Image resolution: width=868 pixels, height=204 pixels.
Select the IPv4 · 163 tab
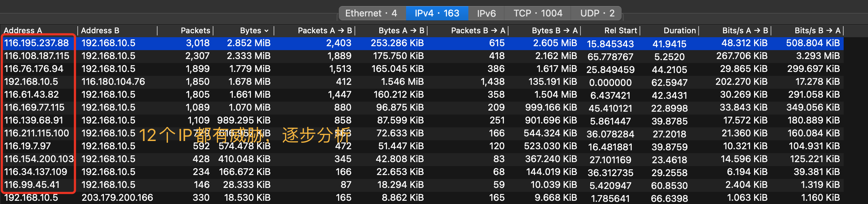(x=437, y=13)
